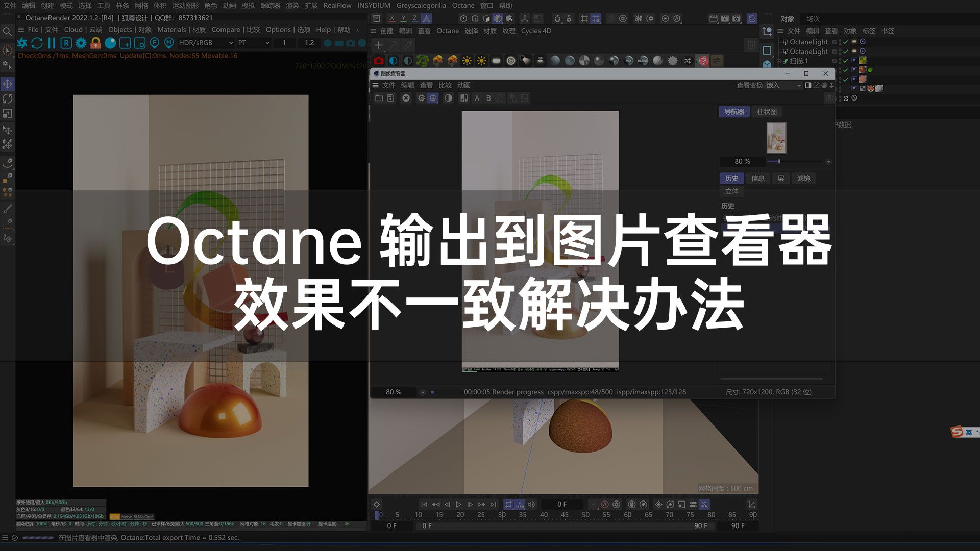Click the red Octane camera icon
Image resolution: width=980 pixels, height=551 pixels.
point(378,61)
